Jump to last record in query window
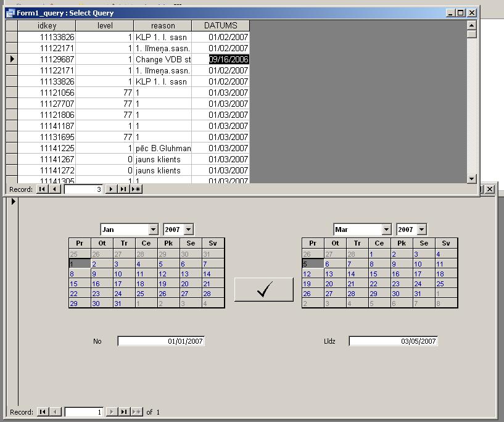 [x=123, y=189]
